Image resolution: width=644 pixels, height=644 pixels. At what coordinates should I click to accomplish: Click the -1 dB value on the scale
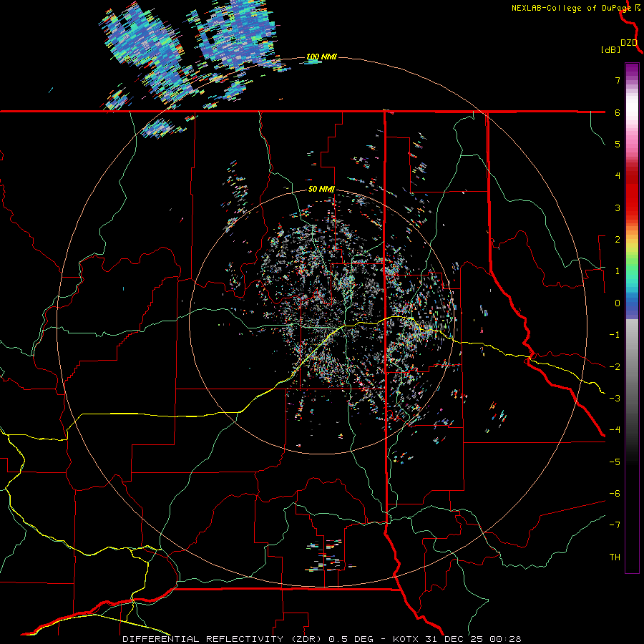point(615,335)
